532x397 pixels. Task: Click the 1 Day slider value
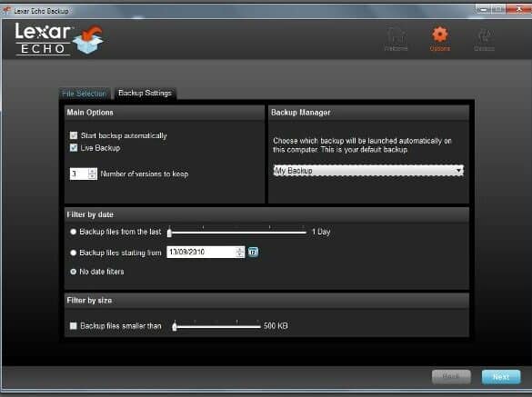[321, 232]
